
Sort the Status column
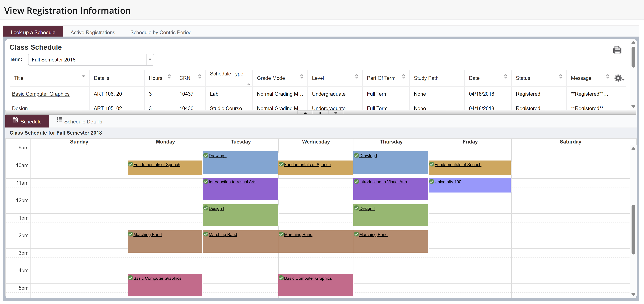pos(560,76)
